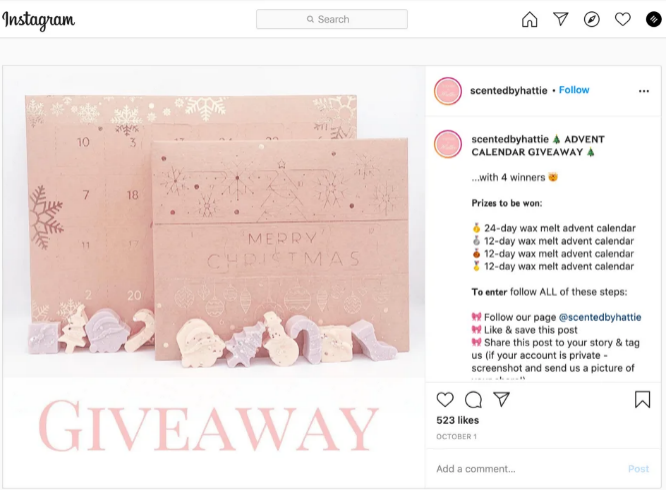This screenshot has width=666, height=490.
Task: Open the profile avatar in top bar
Action: click(654, 19)
